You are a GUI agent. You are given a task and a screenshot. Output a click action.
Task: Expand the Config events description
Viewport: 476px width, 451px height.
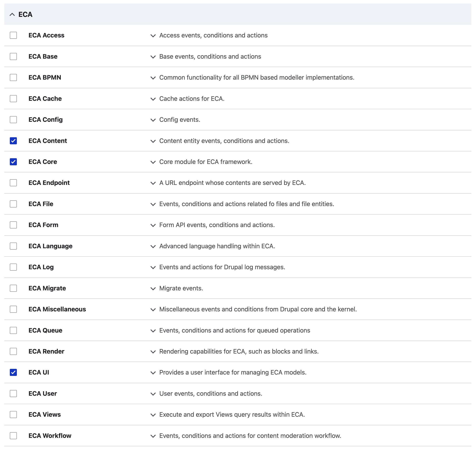tap(153, 120)
